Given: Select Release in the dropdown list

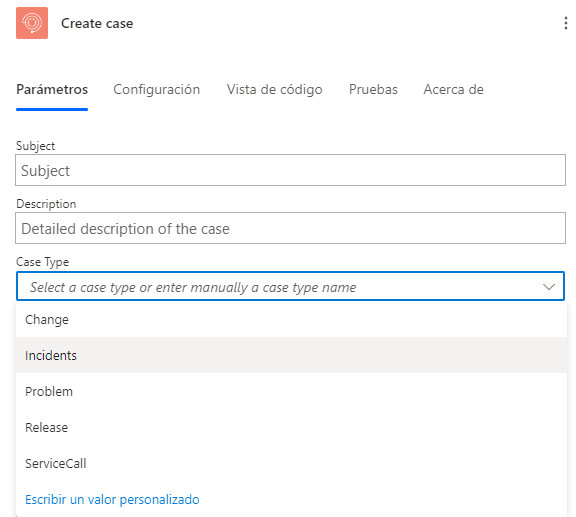Looking at the screenshot, I should coord(291,427).
